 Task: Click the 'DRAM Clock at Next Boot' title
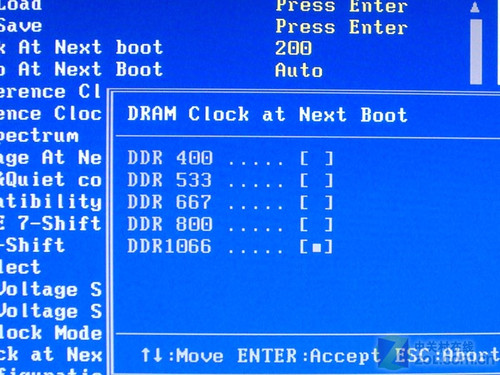pyautogui.click(x=267, y=115)
